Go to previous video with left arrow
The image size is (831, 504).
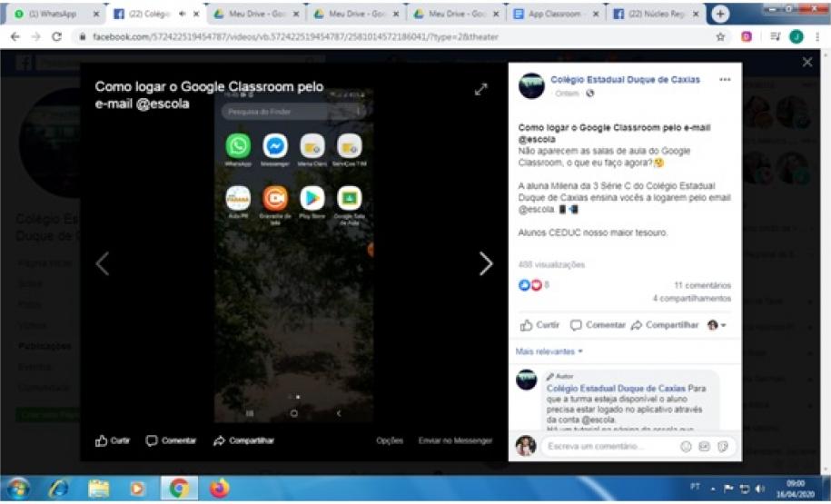coord(103,263)
